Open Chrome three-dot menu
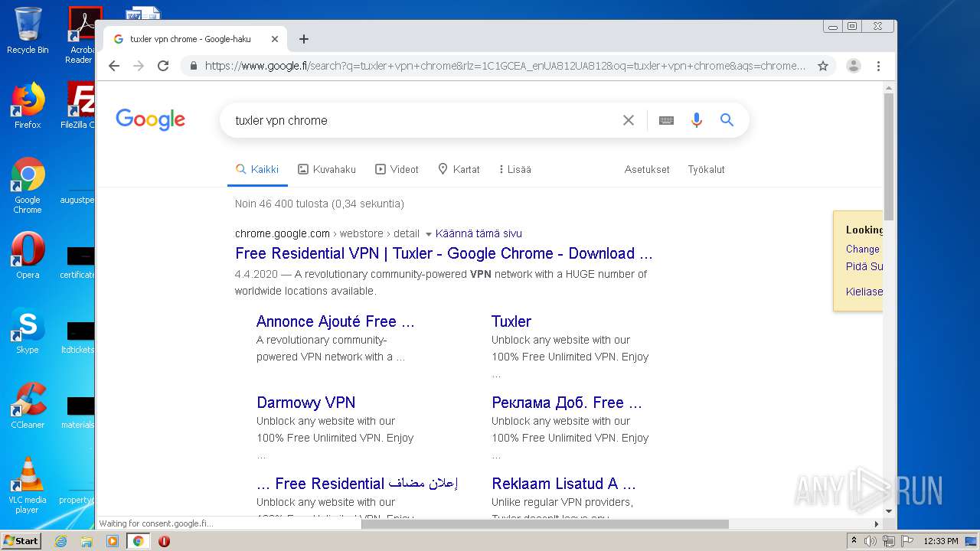Screen dimensions: 980x551 pos(879,66)
